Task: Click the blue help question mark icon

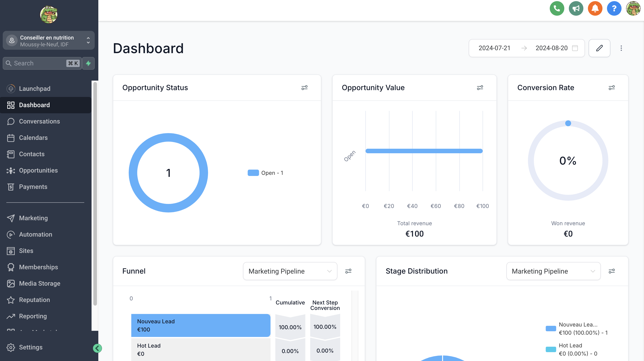Action: tap(614, 8)
